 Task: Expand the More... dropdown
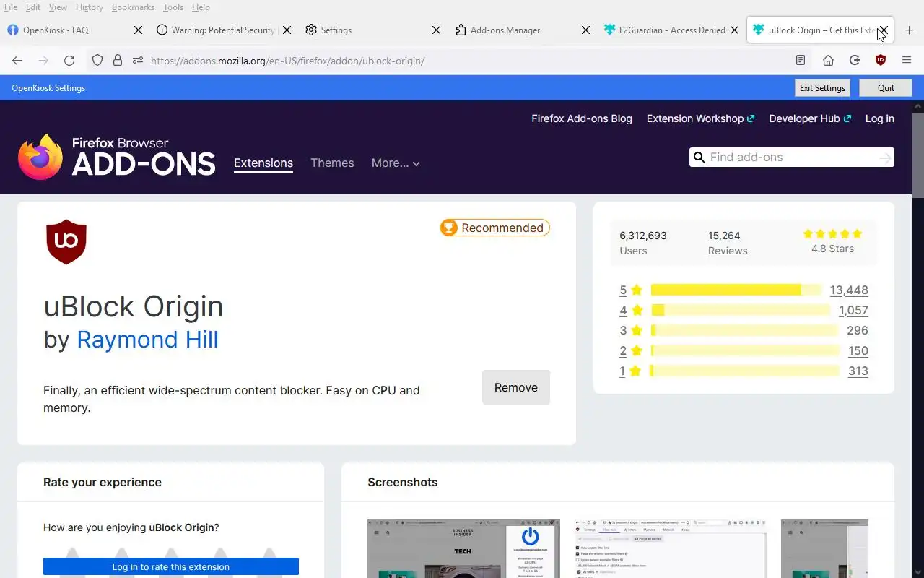396,163
